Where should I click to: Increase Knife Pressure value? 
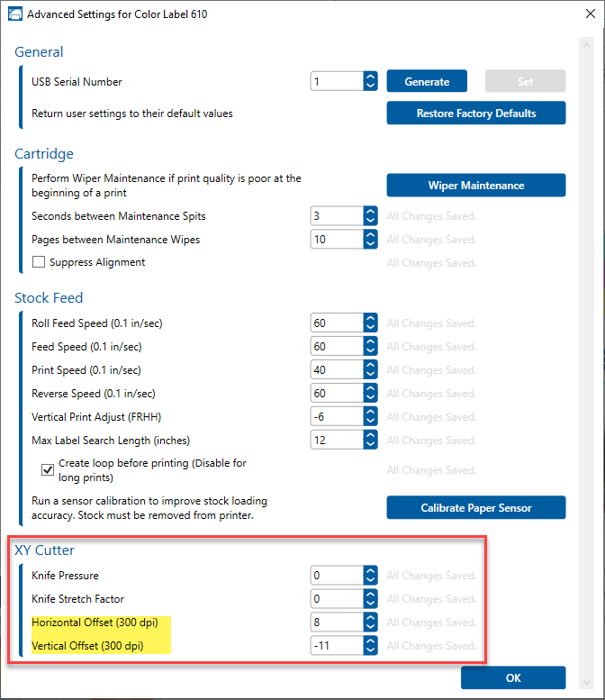(x=370, y=570)
